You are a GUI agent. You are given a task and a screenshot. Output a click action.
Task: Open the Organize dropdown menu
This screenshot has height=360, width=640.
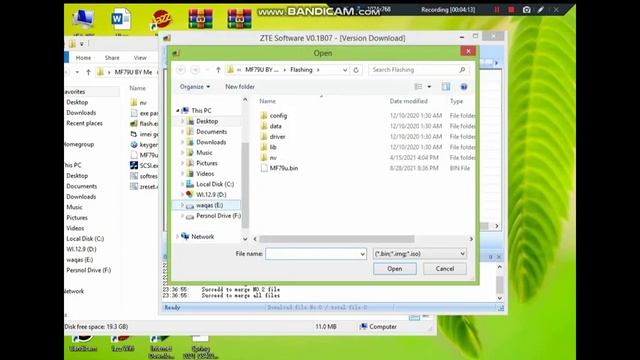195,87
